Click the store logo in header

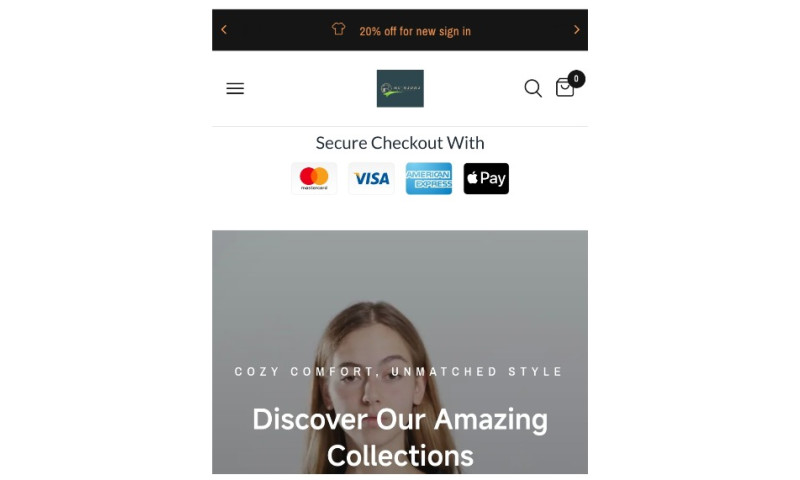pyautogui.click(x=400, y=88)
